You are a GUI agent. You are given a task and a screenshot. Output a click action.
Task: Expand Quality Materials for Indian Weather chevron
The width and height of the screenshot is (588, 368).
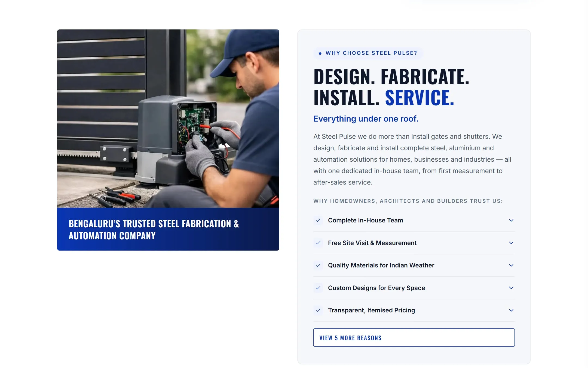click(511, 265)
